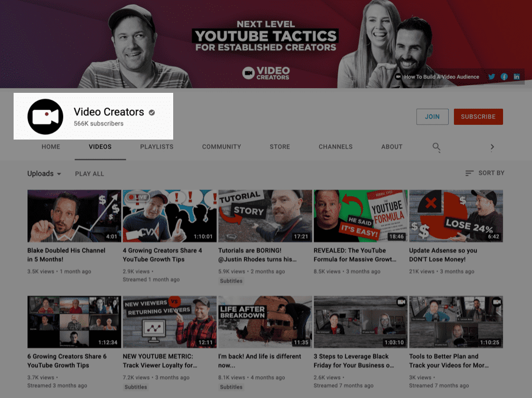Click the 4:01 duration badge
This screenshot has height=398, width=532.
point(112,237)
